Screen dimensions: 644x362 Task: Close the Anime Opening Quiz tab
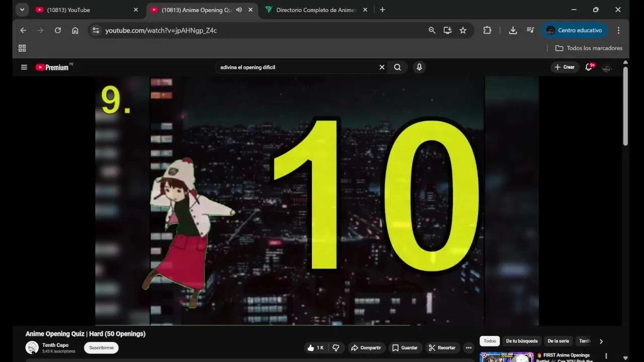click(251, 10)
